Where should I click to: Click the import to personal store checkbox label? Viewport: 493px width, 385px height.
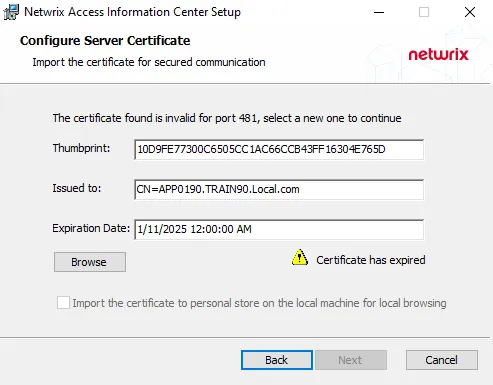[259, 303]
